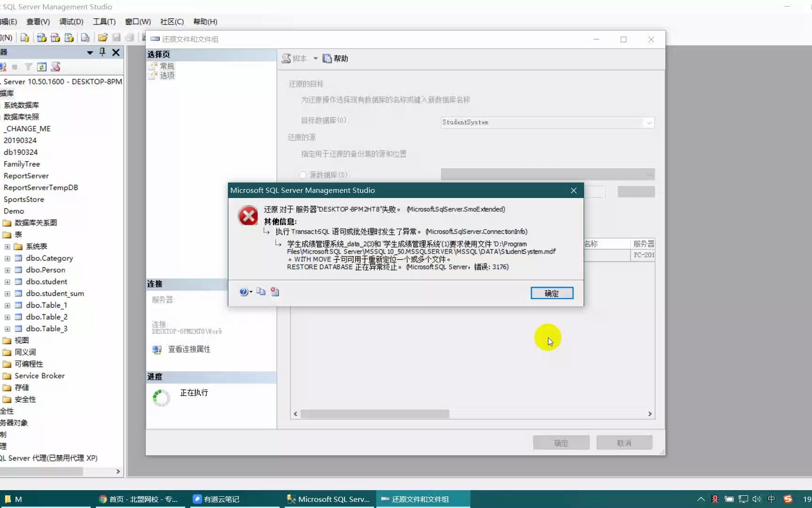
Task: Click the red error X icon in dialog
Action: [248, 216]
